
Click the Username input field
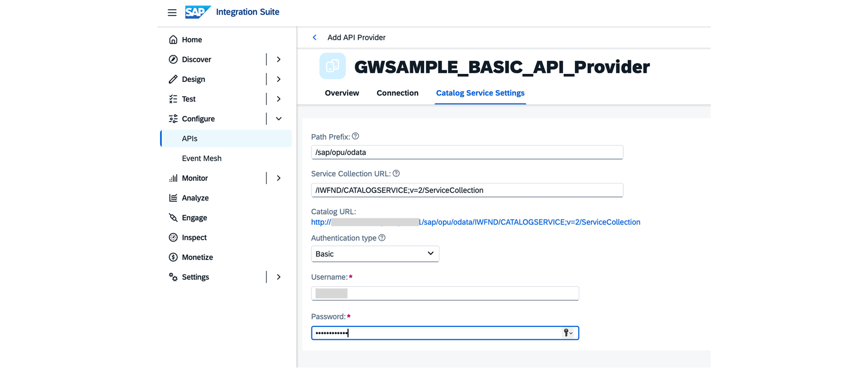click(x=445, y=293)
